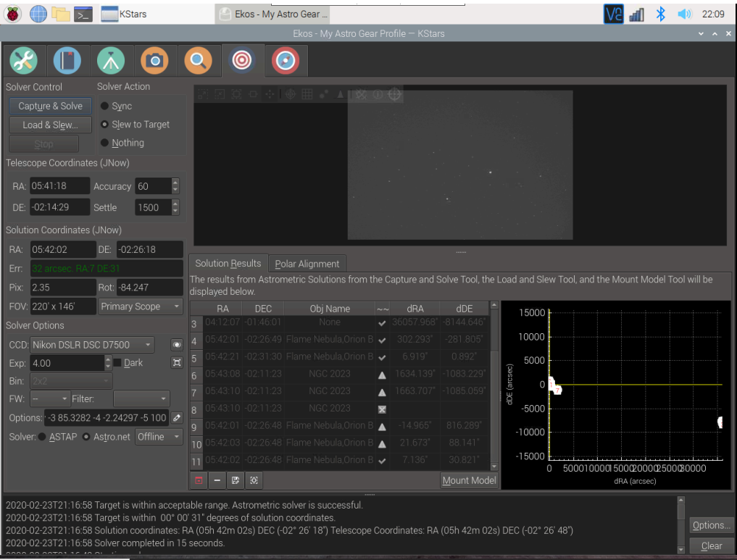Open the Mount tripod module icon
This screenshot has height=560, width=737.
(111, 60)
